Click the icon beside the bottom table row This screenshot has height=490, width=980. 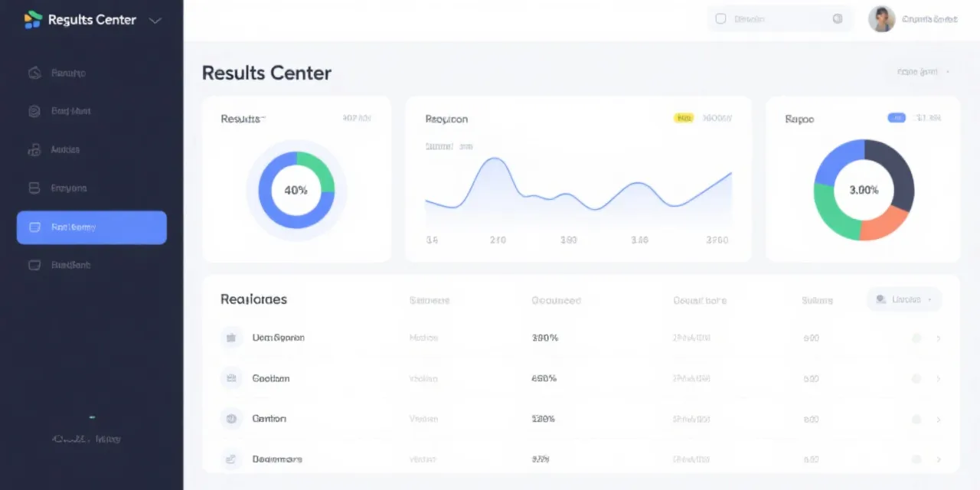230,459
